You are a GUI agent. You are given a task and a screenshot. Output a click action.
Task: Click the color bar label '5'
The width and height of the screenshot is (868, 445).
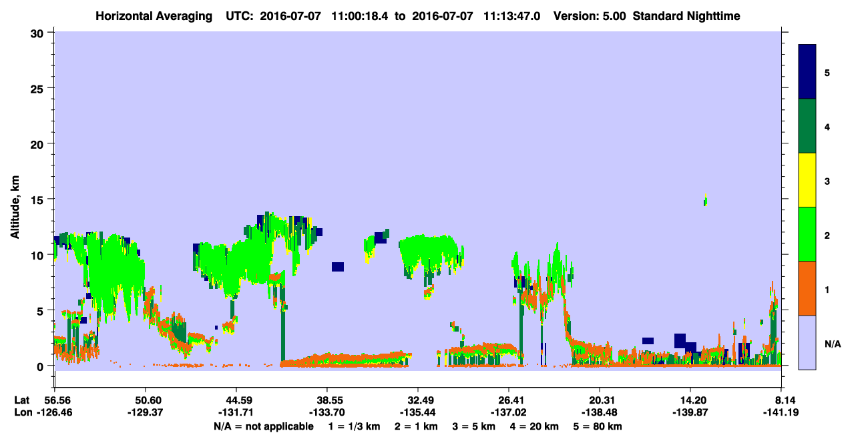coord(827,73)
